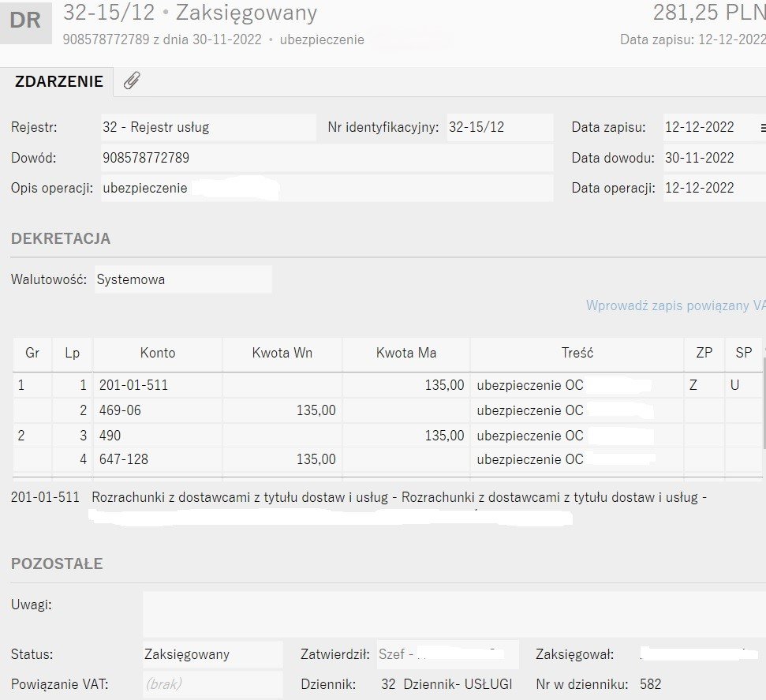Open the Data zapisu field menu icon
The height and width of the screenshot is (700, 766).
(762, 128)
